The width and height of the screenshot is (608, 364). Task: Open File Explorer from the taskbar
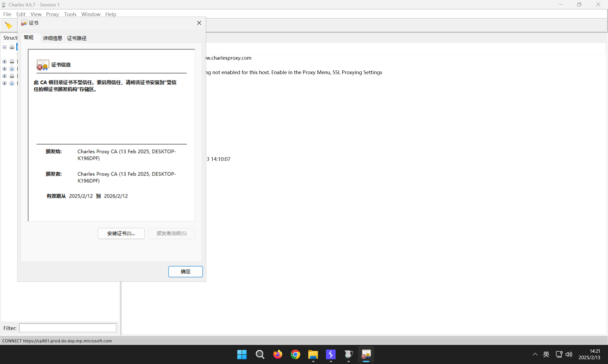[313, 354]
